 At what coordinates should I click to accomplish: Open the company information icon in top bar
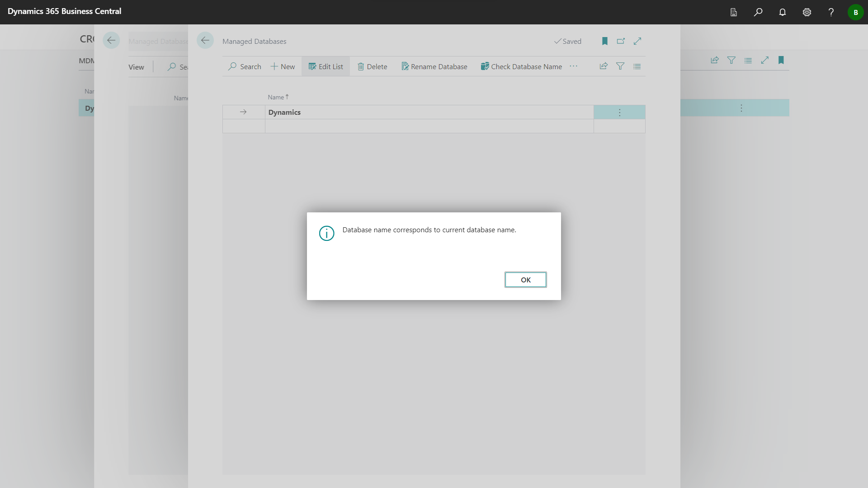tap(734, 12)
